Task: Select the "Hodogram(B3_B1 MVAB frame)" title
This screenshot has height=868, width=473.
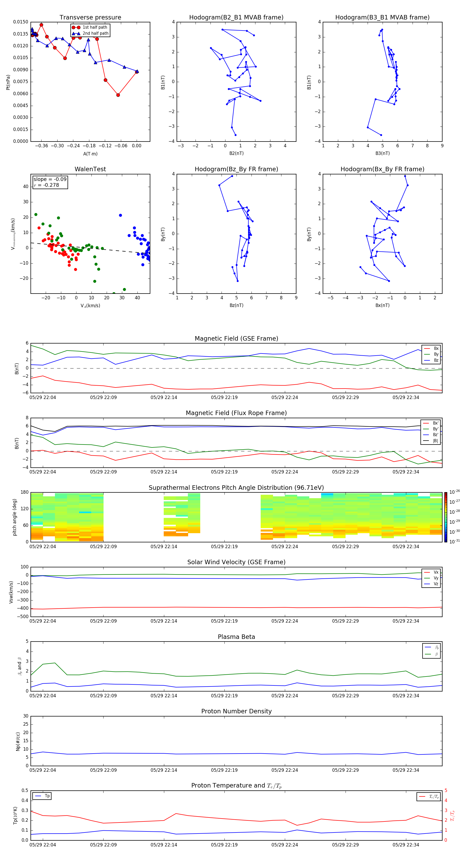Action: point(382,18)
